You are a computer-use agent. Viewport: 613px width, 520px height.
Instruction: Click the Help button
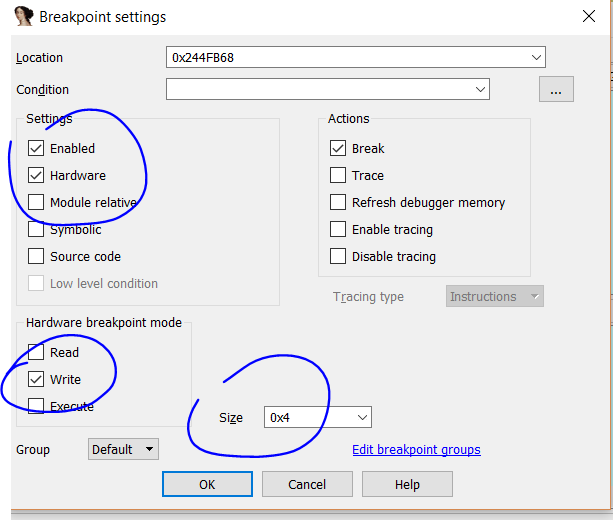[x=407, y=484]
